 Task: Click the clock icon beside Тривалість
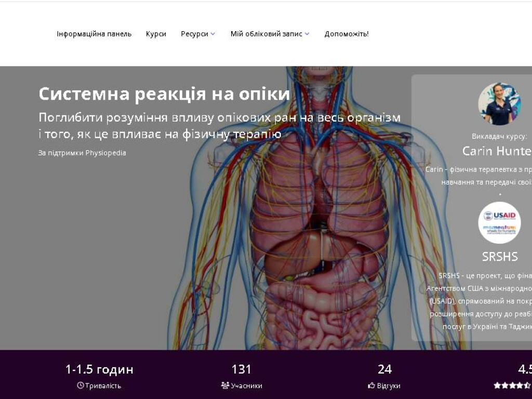[x=79, y=385]
